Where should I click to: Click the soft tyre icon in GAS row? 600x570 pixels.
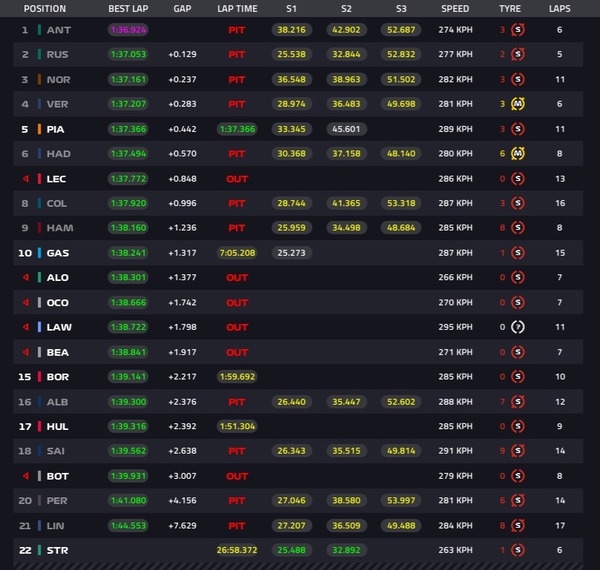pos(517,253)
